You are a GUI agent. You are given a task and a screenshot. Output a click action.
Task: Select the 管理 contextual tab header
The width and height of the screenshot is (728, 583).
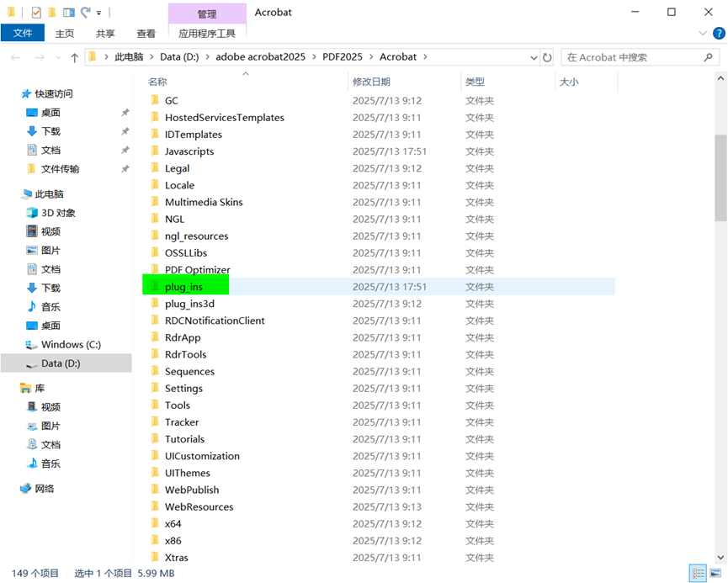[207, 14]
